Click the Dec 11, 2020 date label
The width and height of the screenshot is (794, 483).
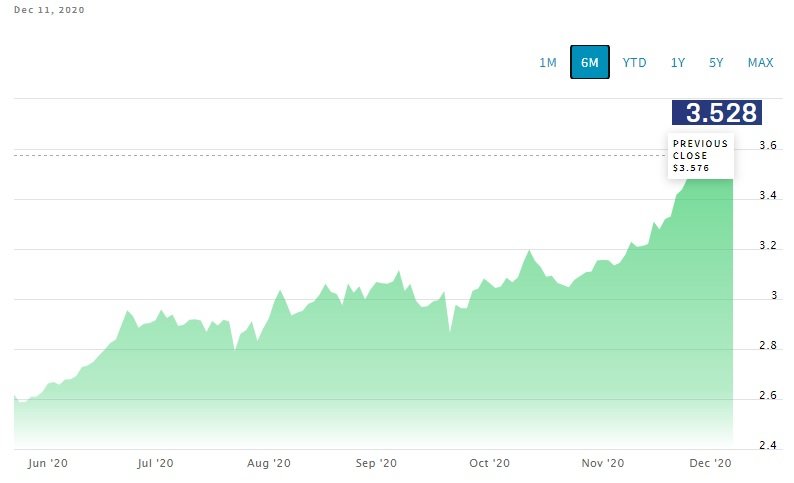click(49, 9)
